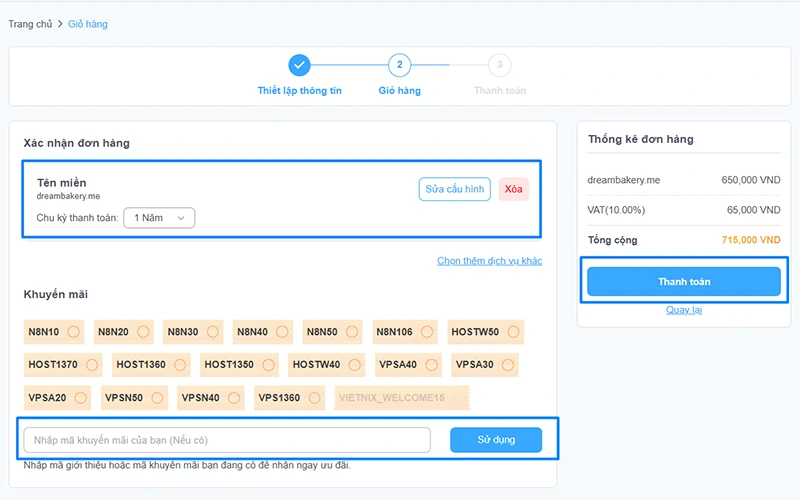Click the 'Giỏ hàng' breadcrumb link

click(88, 23)
